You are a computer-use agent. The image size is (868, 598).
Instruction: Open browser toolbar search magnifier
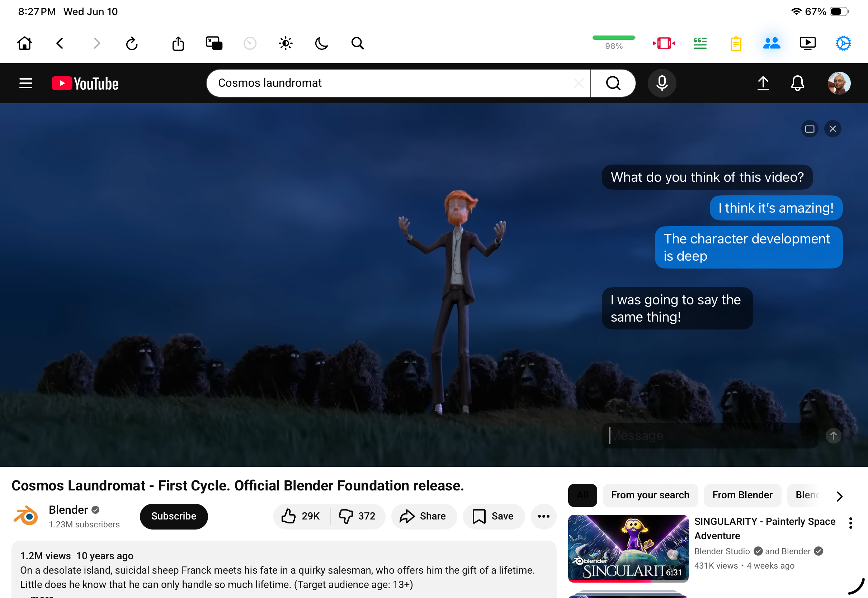pos(358,43)
